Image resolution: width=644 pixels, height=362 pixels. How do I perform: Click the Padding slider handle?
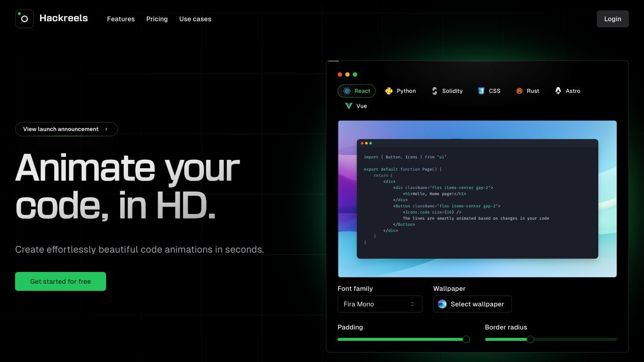(x=466, y=339)
